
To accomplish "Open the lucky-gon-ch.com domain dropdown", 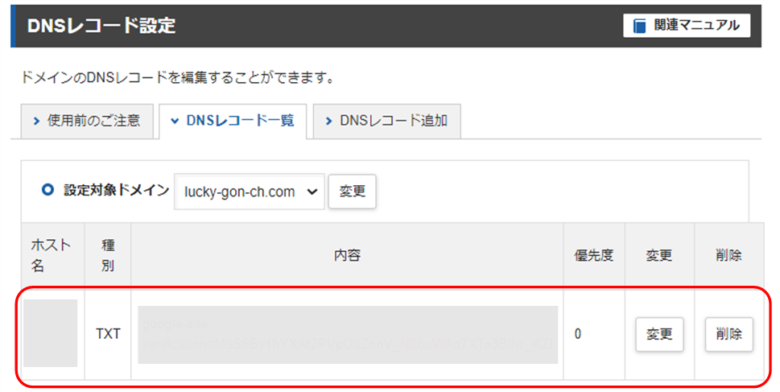I will click(249, 192).
